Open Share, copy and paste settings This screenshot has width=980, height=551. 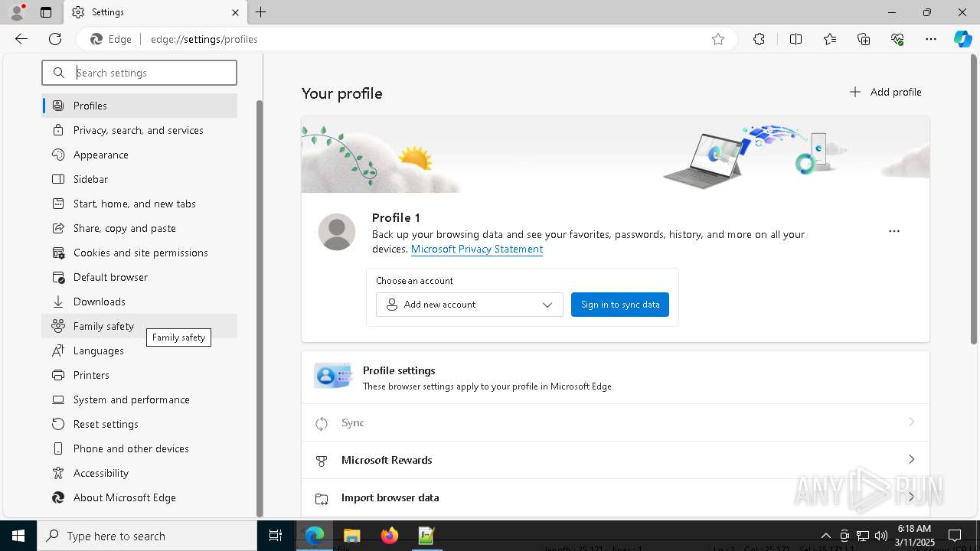pos(139,228)
